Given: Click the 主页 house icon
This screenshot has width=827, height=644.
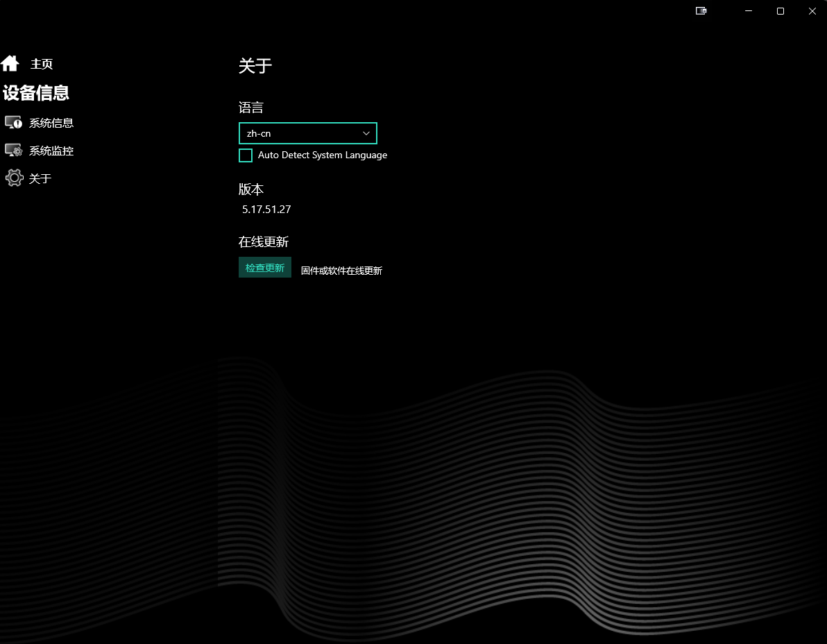Looking at the screenshot, I should click(10, 62).
